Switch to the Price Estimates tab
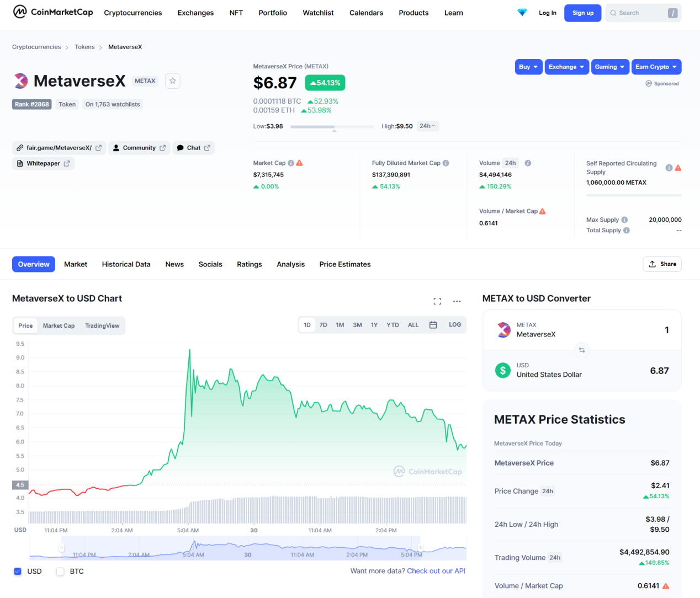The height and width of the screenshot is (598, 700). [345, 264]
